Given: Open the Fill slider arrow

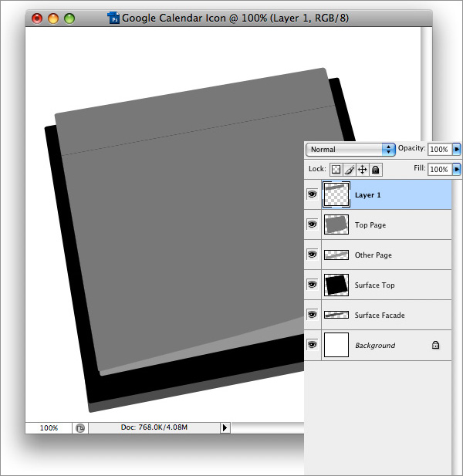Looking at the screenshot, I should (x=457, y=169).
